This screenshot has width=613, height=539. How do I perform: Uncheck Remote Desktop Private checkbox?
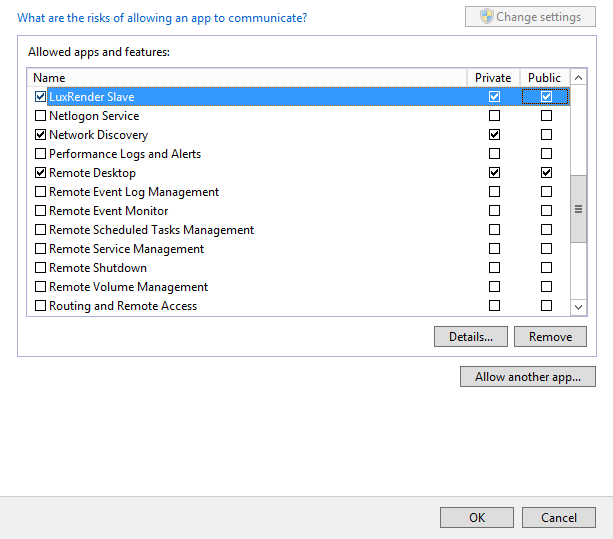[494, 173]
